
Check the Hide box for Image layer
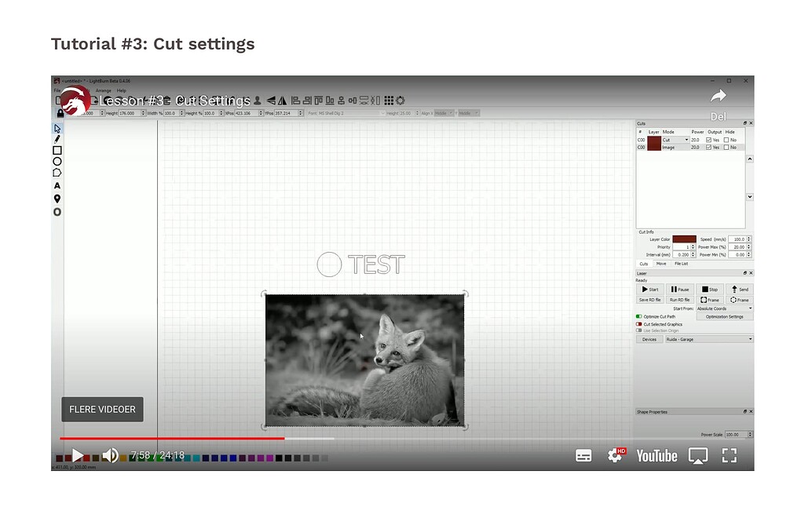(x=726, y=148)
